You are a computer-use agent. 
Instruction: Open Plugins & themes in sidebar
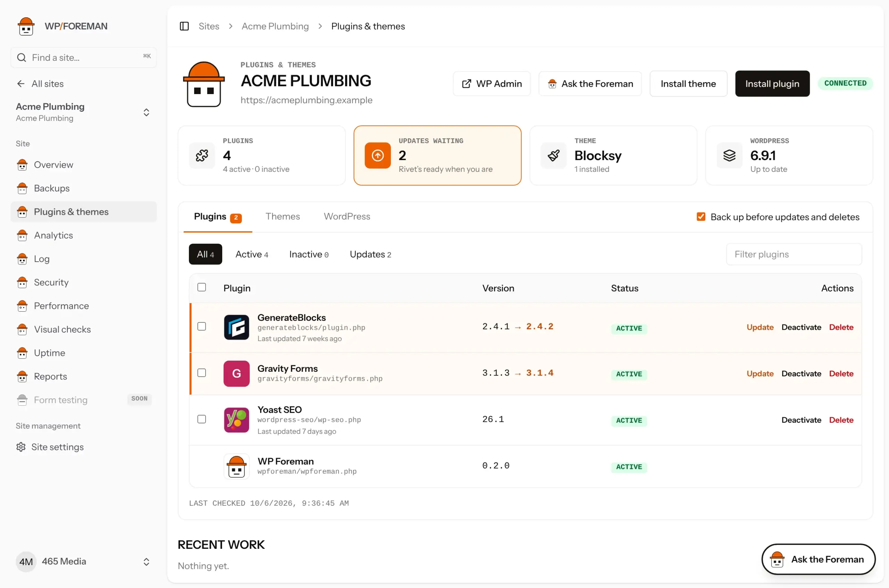coord(84,212)
